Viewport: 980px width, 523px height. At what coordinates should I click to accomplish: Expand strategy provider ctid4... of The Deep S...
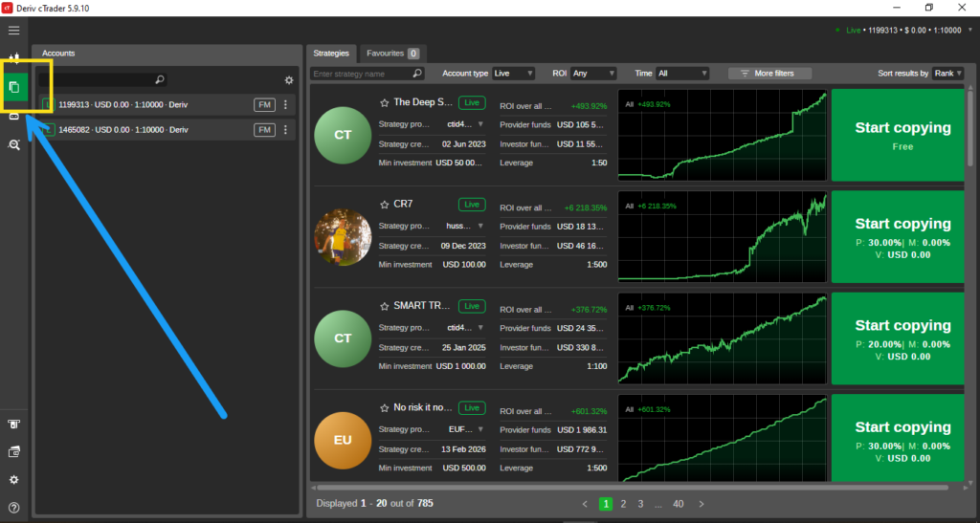click(480, 124)
